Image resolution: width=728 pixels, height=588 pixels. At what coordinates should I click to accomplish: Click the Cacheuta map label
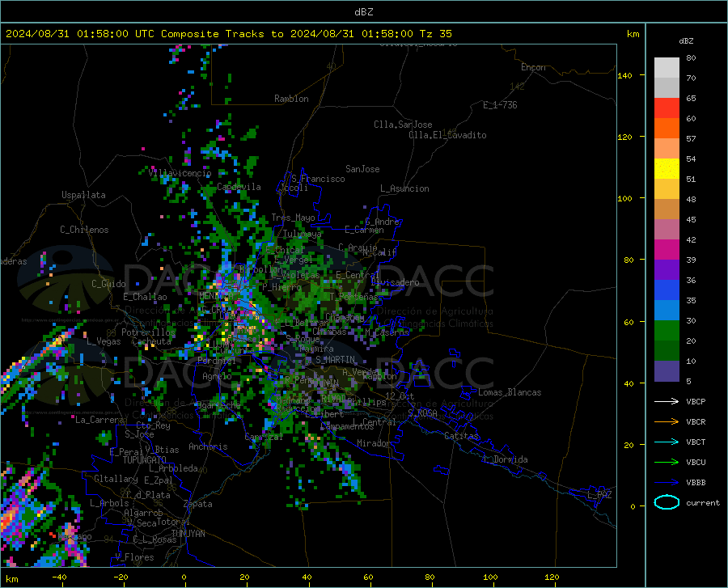(x=151, y=341)
